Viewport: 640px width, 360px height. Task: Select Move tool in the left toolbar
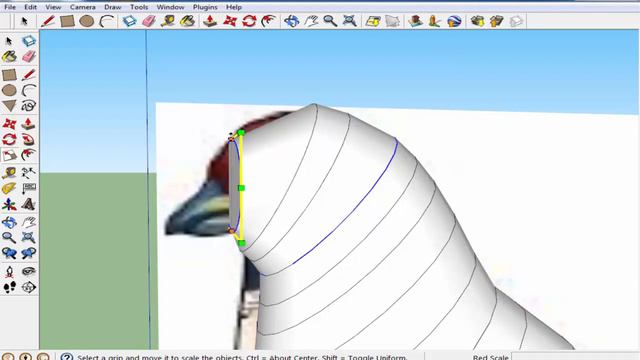9,124
